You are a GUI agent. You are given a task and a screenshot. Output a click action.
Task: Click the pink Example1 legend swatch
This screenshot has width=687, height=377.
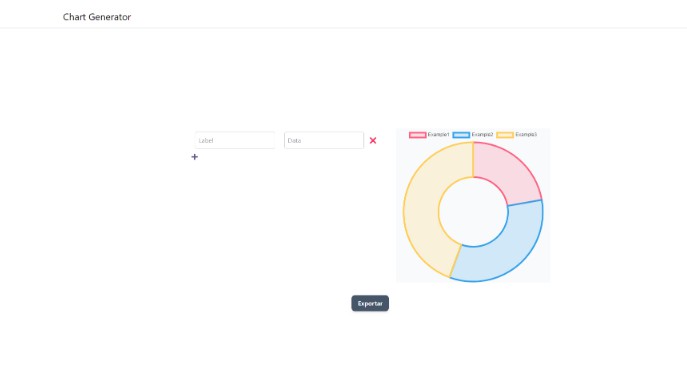(418, 135)
